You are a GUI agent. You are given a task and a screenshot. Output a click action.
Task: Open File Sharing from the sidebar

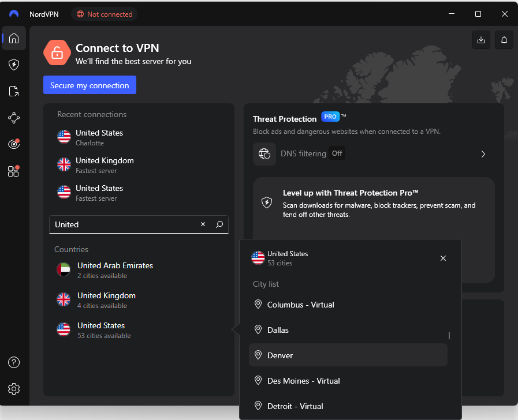click(13, 91)
